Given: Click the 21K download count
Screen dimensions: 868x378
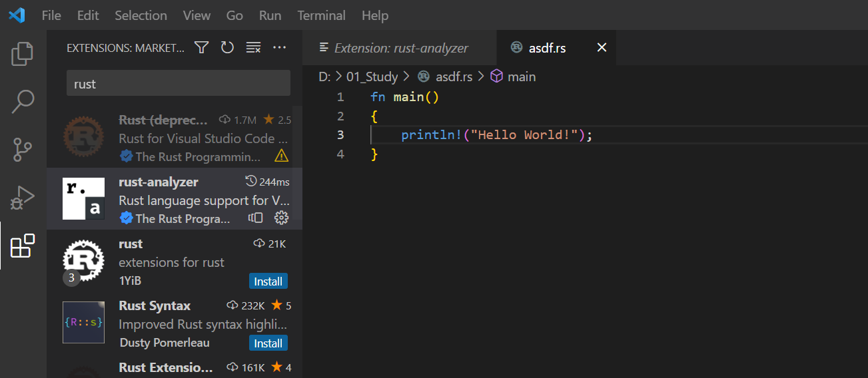Looking at the screenshot, I should pos(270,244).
